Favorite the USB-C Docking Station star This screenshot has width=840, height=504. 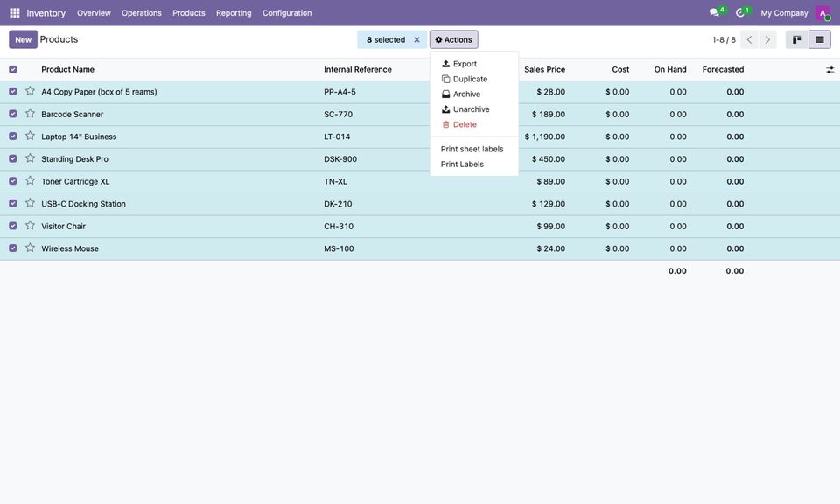30,203
